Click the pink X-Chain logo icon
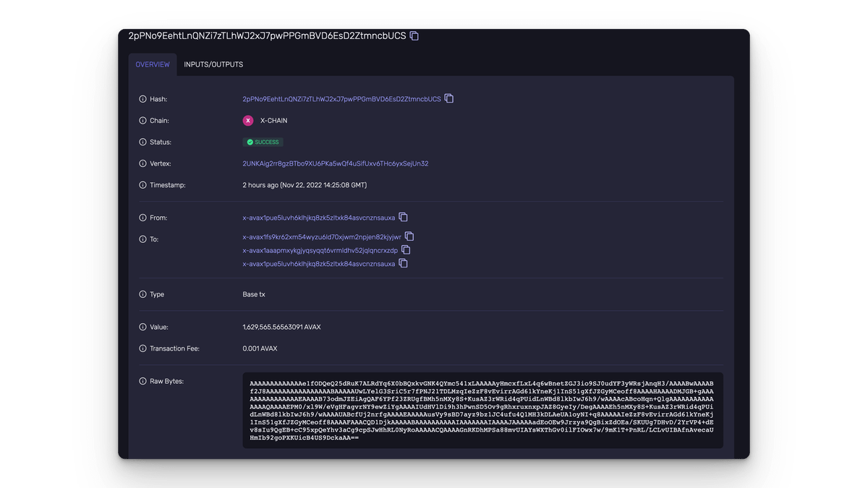This screenshot has height=488, width=868. pyautogui.click(x=248, y=121)
